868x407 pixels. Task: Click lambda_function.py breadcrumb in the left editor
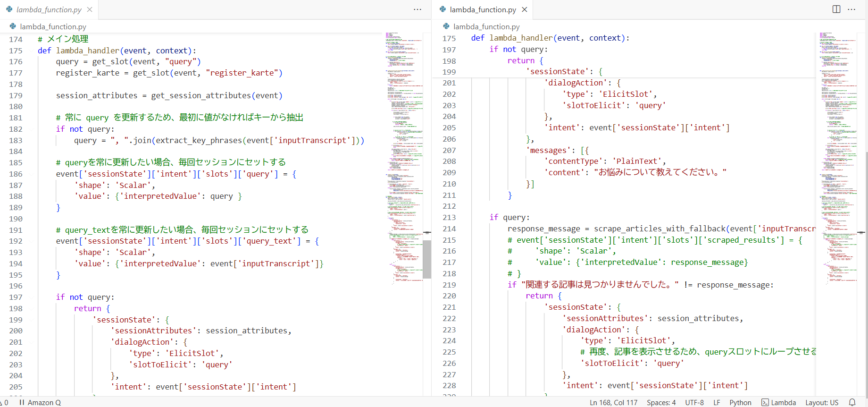coord(53,27)
